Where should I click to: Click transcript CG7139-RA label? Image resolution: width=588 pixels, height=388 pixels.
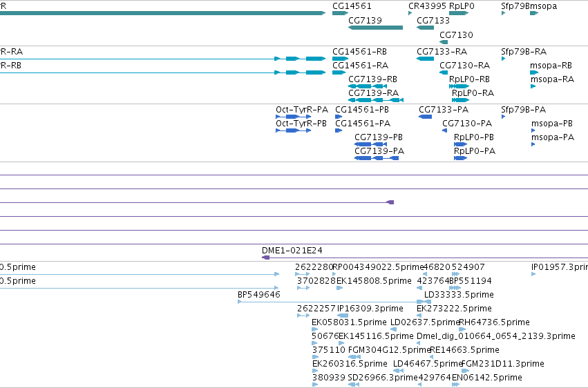pos(373,93)
